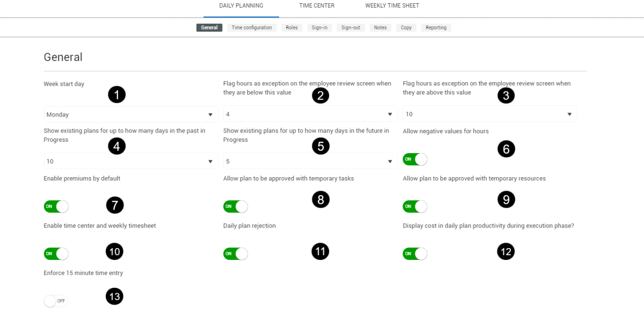Expand the future days in Progress dropdown
Image resolution: width=644 pixels, height=327 pixels.
coord(310,162)
